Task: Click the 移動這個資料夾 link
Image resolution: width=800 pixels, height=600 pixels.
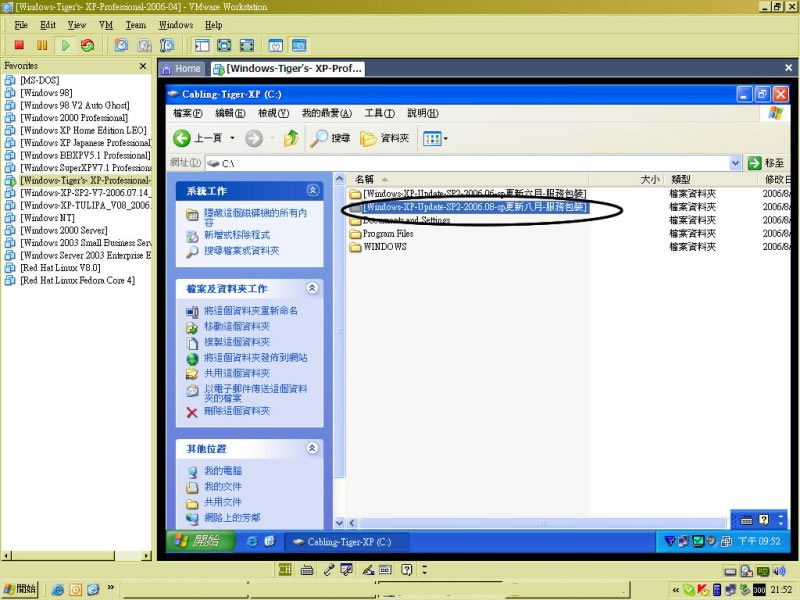Action: 237,326
